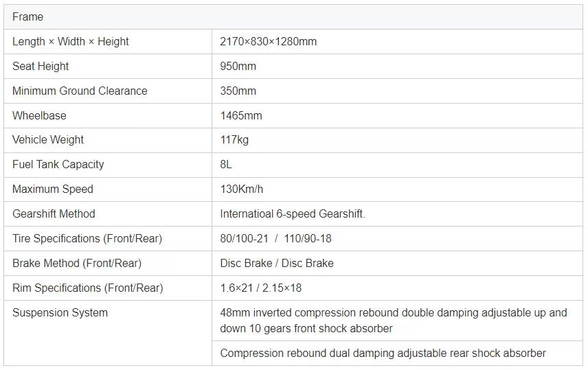
Task: Select the Vehicle Weight label
Action: [x=48, y=140]
